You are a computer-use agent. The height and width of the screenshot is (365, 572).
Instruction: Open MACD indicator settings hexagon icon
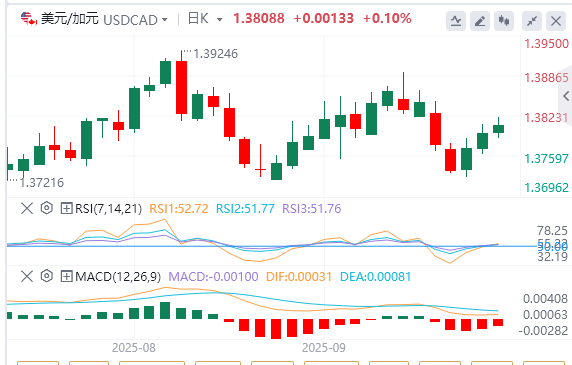point(47,276)
